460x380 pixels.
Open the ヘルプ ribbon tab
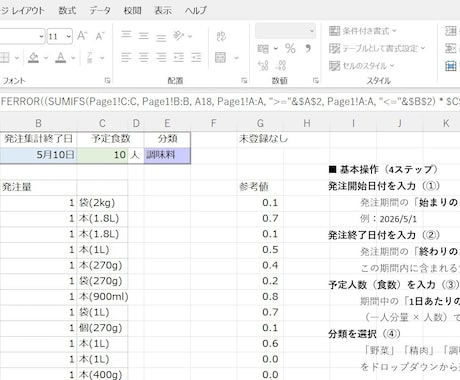coord(196,10)
